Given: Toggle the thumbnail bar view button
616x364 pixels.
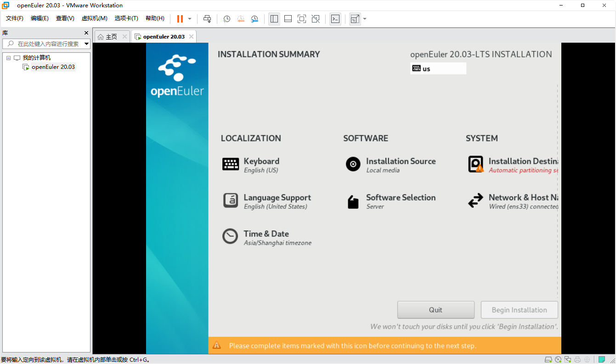Looking at the screenshot, I should coord(288,19).
